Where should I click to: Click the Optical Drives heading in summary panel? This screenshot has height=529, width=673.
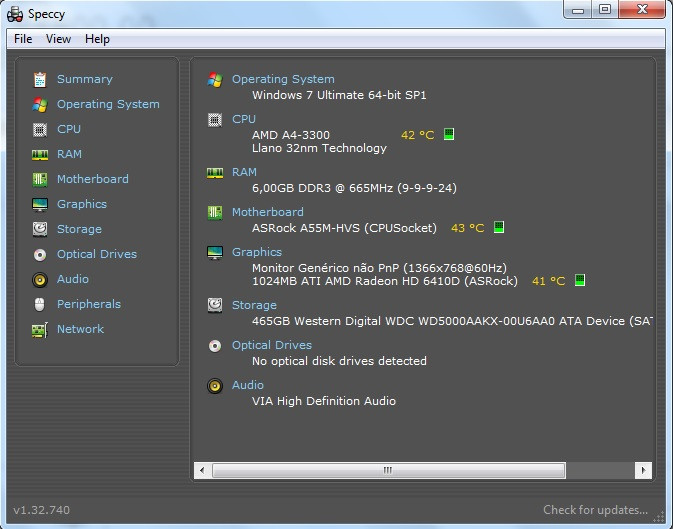pos(272,345)
